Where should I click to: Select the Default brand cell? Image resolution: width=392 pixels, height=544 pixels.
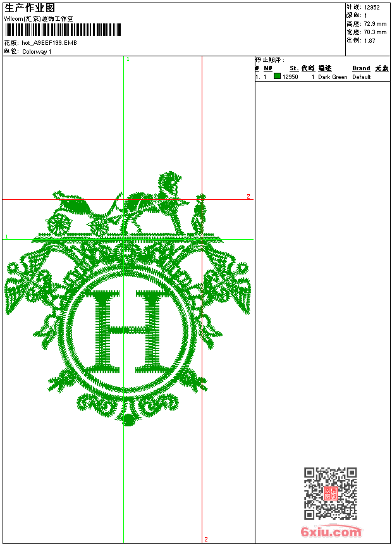click(x=362, y=77)
